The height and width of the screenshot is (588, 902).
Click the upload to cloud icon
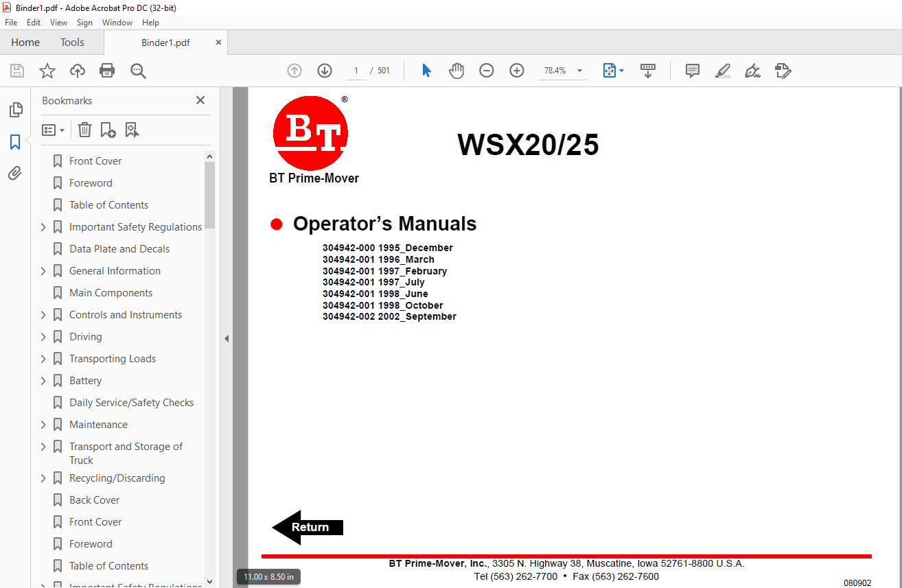click(78, 71)
